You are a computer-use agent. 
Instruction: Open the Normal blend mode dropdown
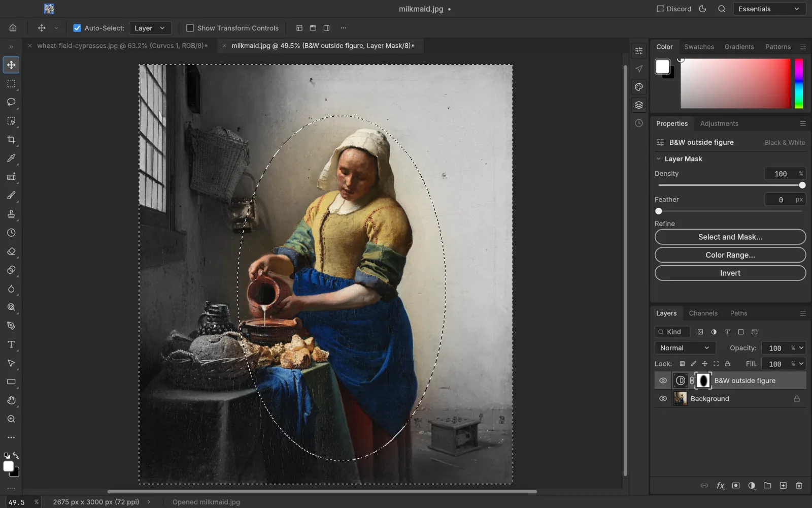coord(685,348)
